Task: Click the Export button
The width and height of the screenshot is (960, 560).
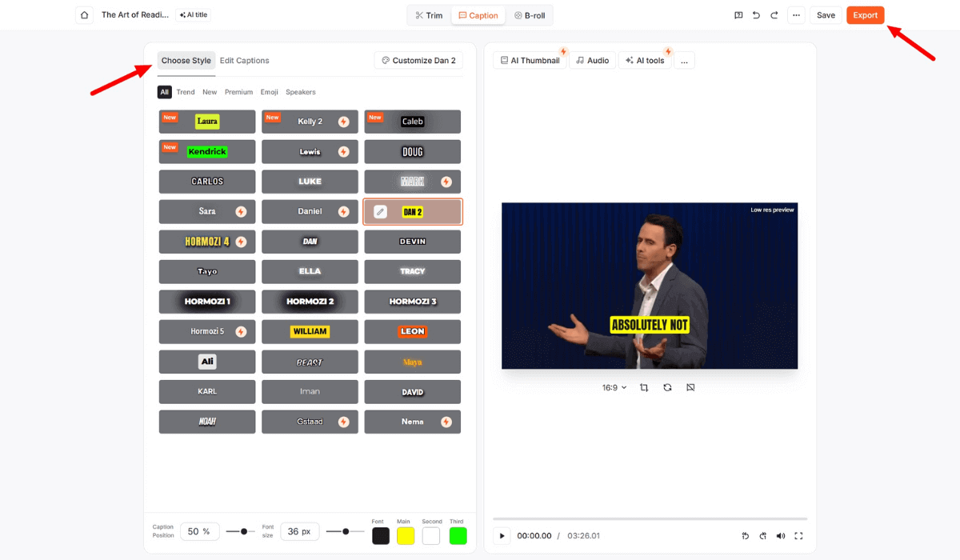Action: (865, 14)
